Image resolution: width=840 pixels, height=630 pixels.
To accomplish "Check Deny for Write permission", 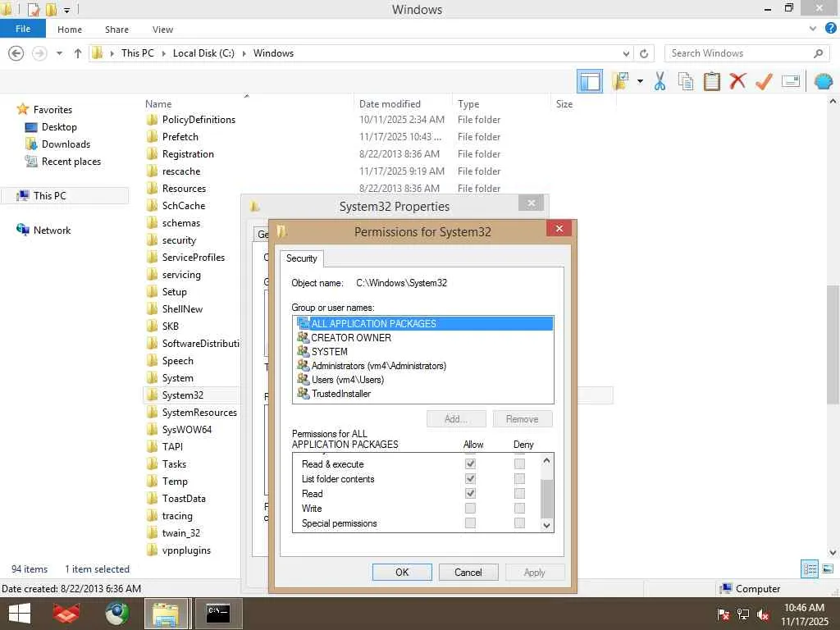I will (519, 509).
